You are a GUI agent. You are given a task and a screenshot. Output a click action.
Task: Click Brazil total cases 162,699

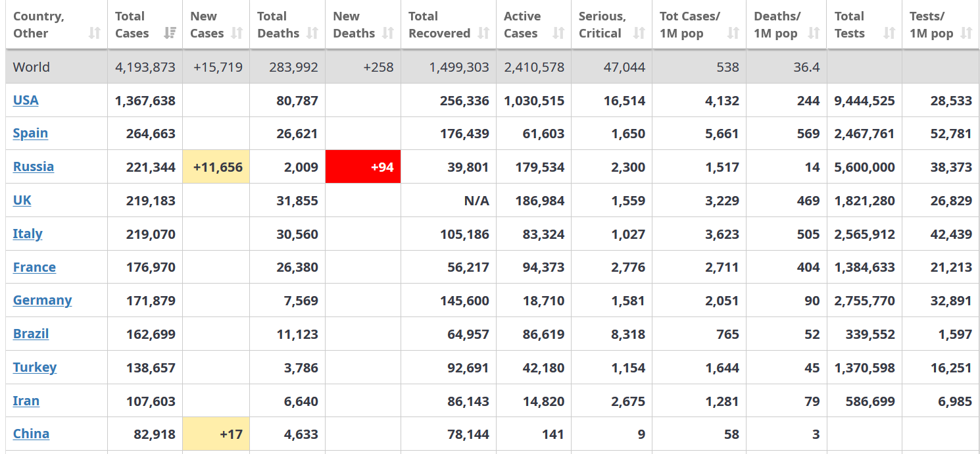151,334
